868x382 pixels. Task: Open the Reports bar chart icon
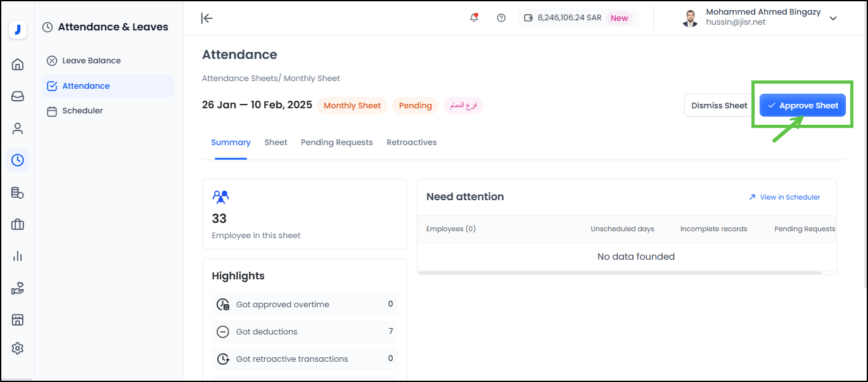pyautogui.click(x=18, y=256)
